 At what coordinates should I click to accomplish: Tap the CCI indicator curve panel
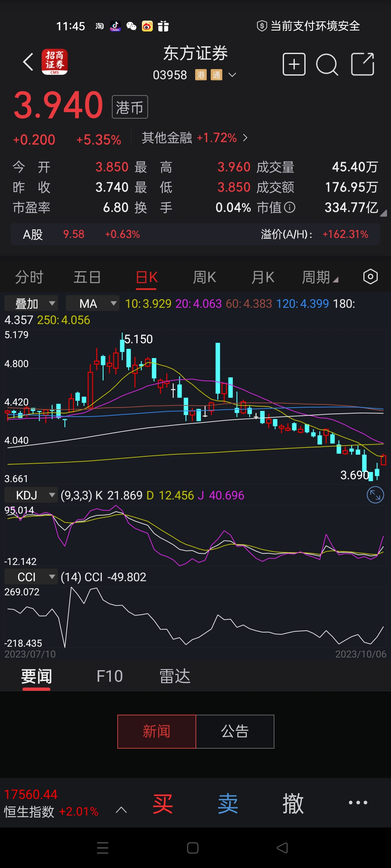pyautogui.click(x=195, y=617)
